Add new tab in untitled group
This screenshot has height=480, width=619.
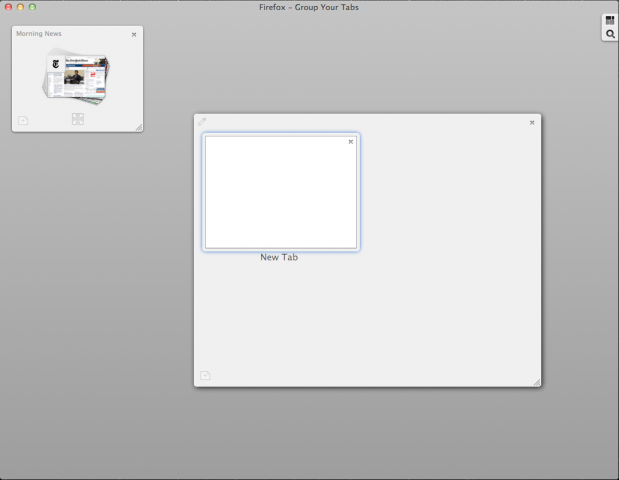[x=205, y=375]
